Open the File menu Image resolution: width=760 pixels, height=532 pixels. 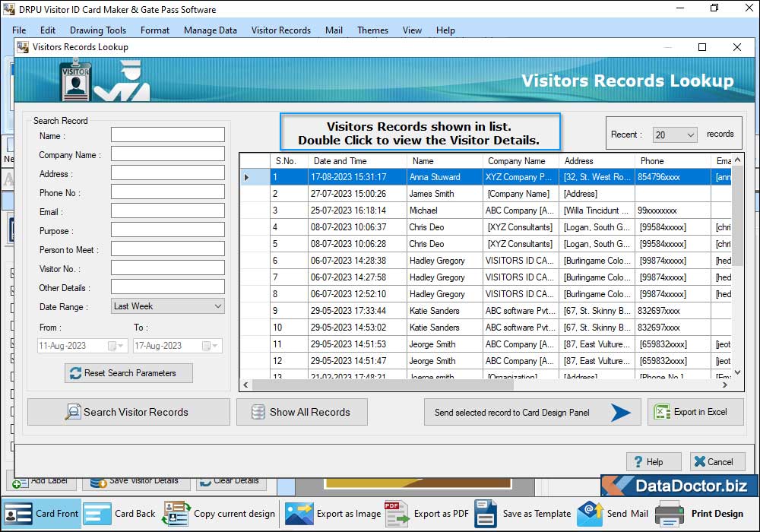(19, 30)
